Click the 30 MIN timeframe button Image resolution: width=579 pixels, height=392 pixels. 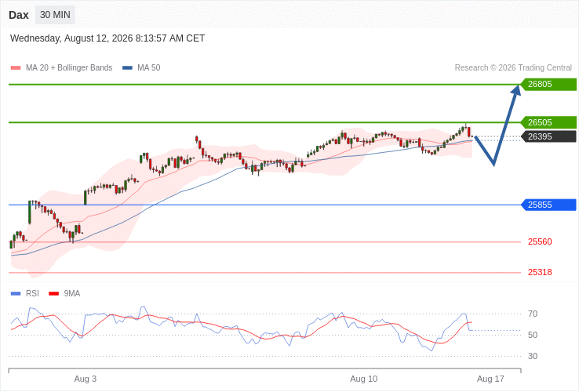click(55, 15)
